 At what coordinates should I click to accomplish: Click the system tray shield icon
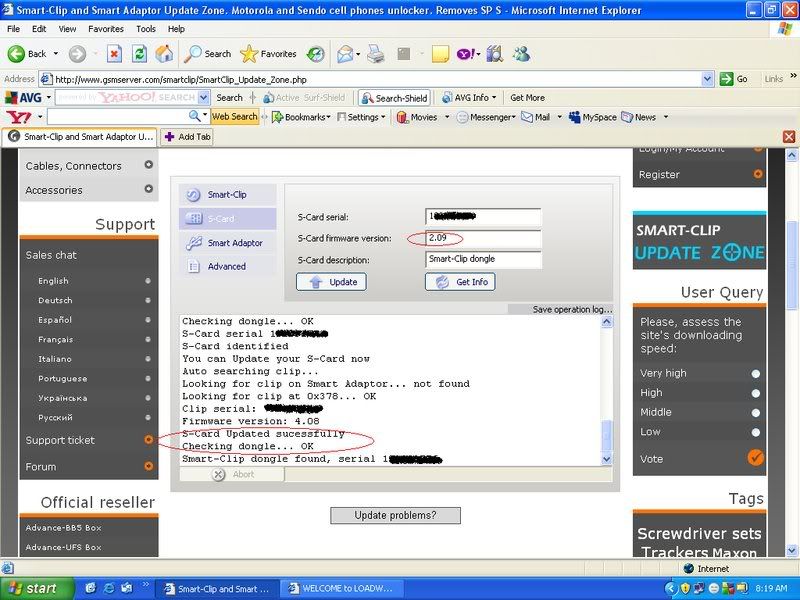[686, 588]
